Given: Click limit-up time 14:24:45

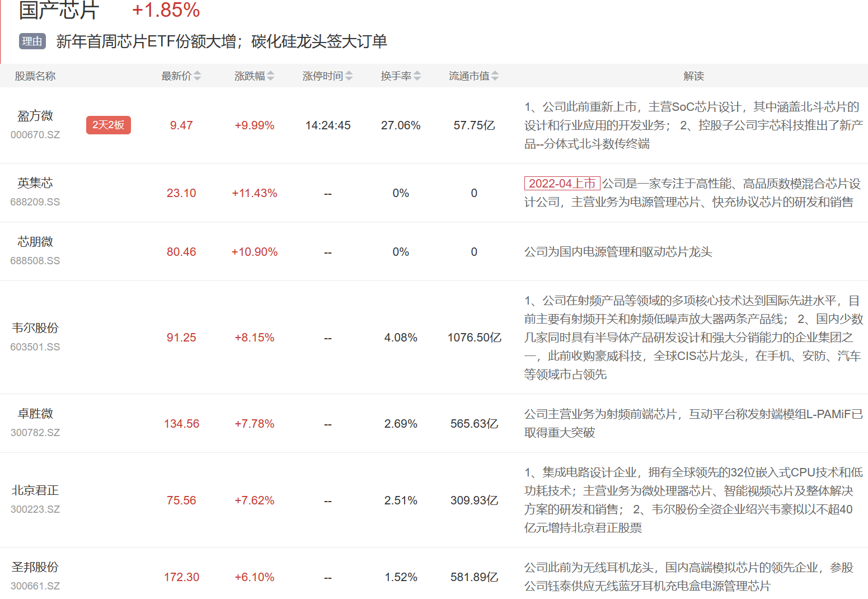Looking at the screenshot, I should pyautogui.click(x=328, y=125).
